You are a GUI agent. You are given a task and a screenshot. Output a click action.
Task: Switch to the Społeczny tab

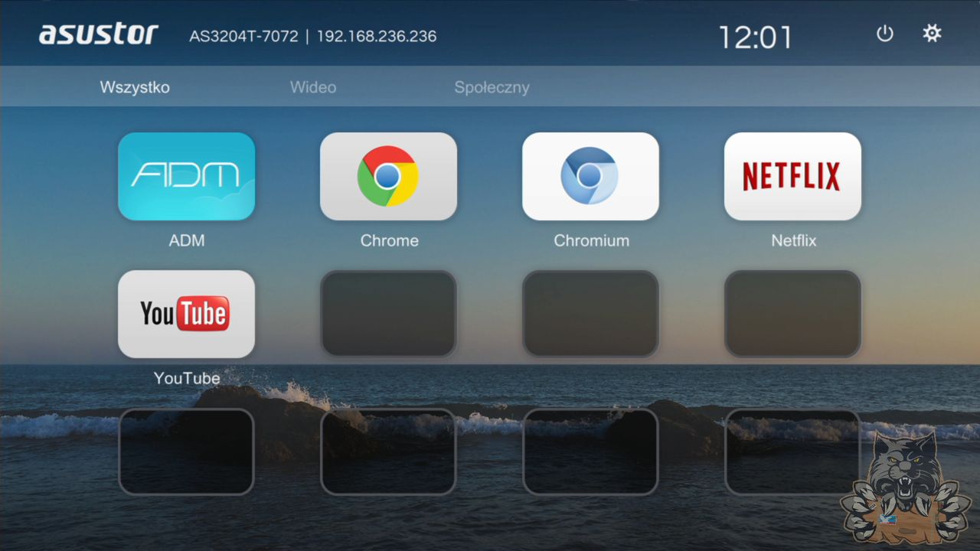click(x=492, y=87)
